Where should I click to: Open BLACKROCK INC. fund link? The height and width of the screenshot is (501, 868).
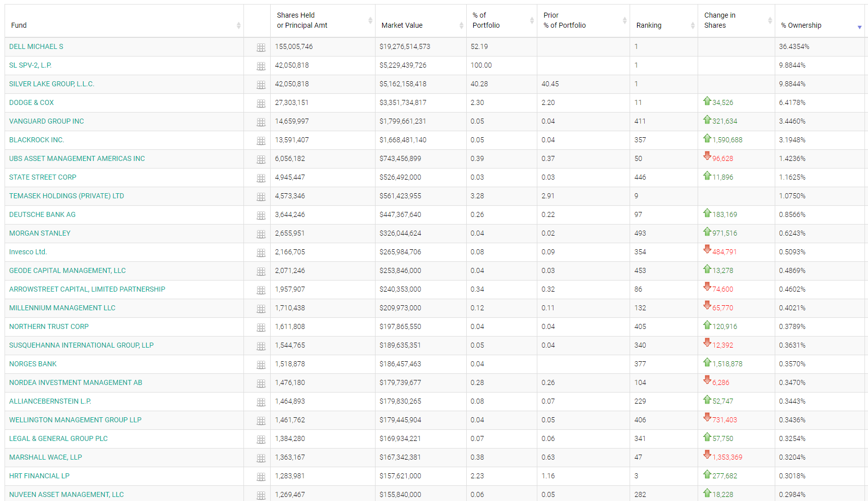(37, 140)
